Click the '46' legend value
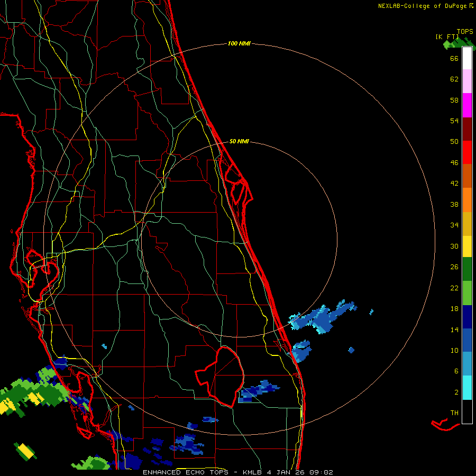 (x=454, y=163)
